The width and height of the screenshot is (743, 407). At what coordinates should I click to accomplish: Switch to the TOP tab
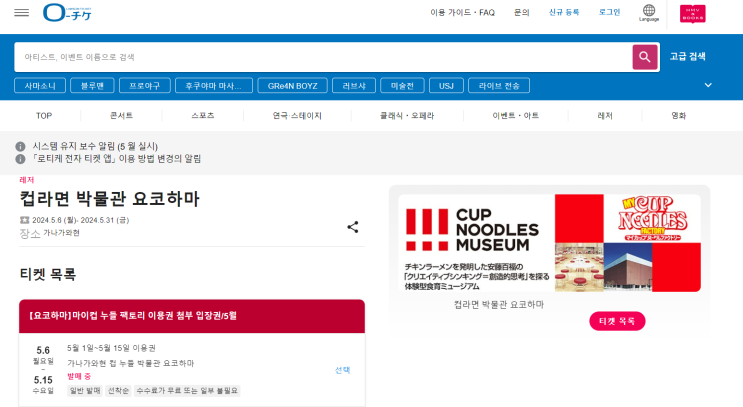[x=44, y=116]
